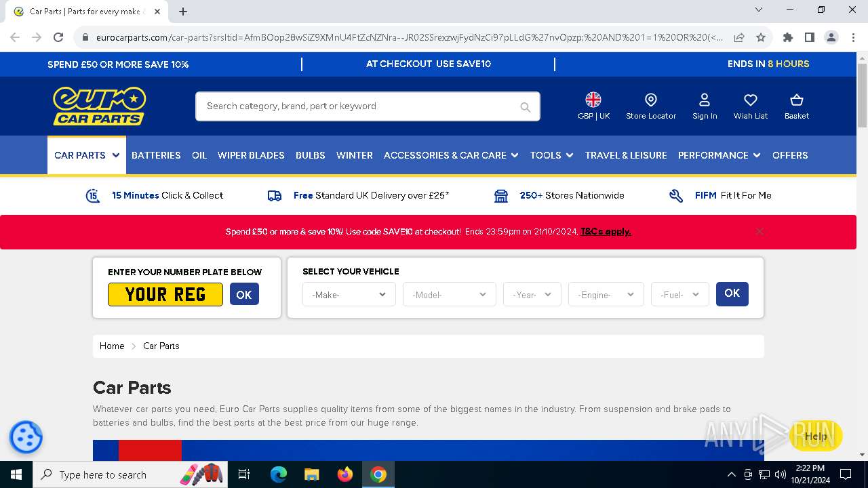Open tab search chevron in Chrome
Viewport: 868px width, 488px height.
[759, 10]
